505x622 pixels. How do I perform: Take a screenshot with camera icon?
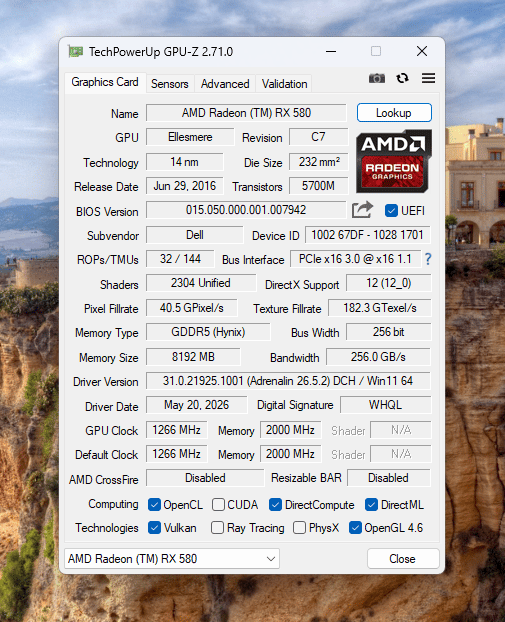point(376,78)
